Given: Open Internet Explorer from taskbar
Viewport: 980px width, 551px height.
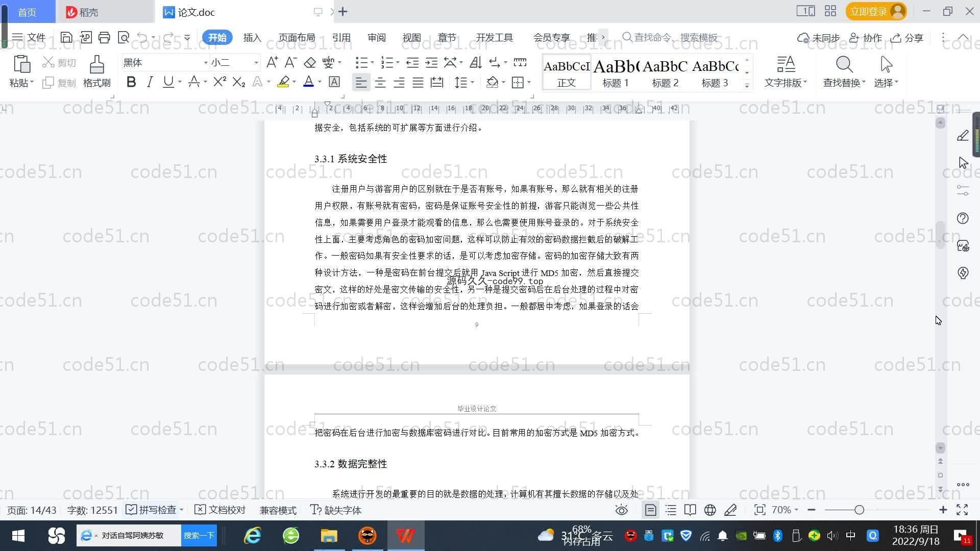Looking at the screenshot, I should tap(253, 536).
